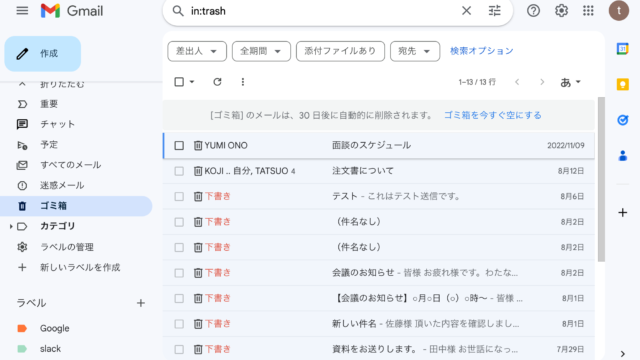Image resolution: width=640 pixels, height=360 pixels.
Task: Click the Gmail logo
Action: tap(72, 11)
